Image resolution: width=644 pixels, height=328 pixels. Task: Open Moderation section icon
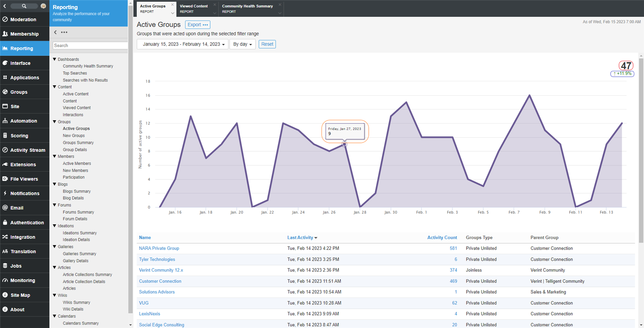pos(5,19)
